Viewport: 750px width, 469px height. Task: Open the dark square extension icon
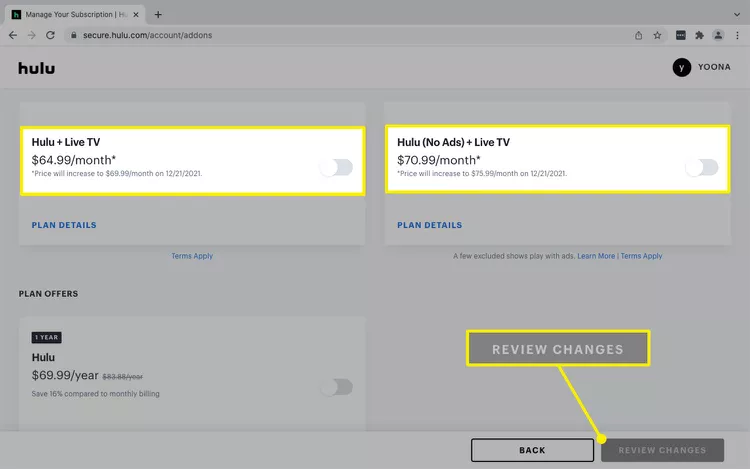[x=681, y=35]
